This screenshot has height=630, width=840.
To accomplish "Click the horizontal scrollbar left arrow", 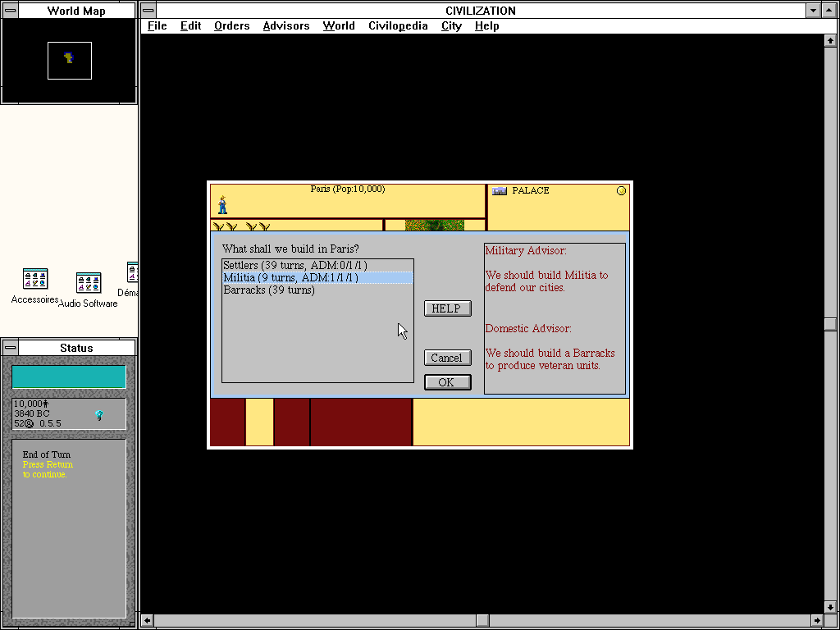I will point(148,621).
